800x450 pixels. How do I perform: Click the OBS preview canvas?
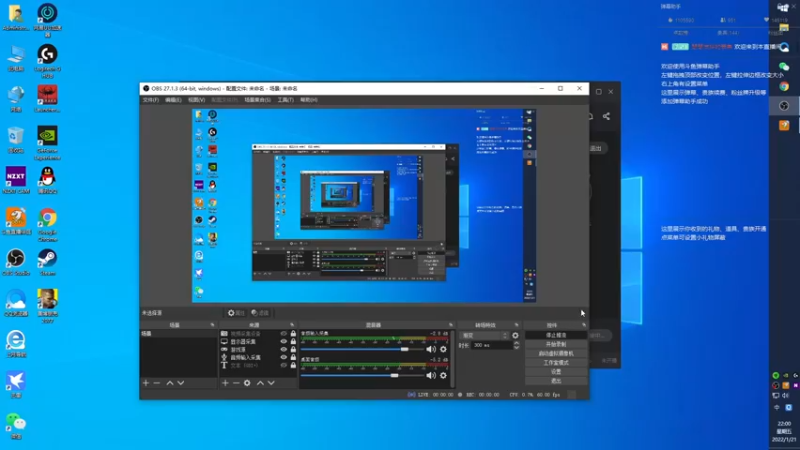click(x=364, y=206)
